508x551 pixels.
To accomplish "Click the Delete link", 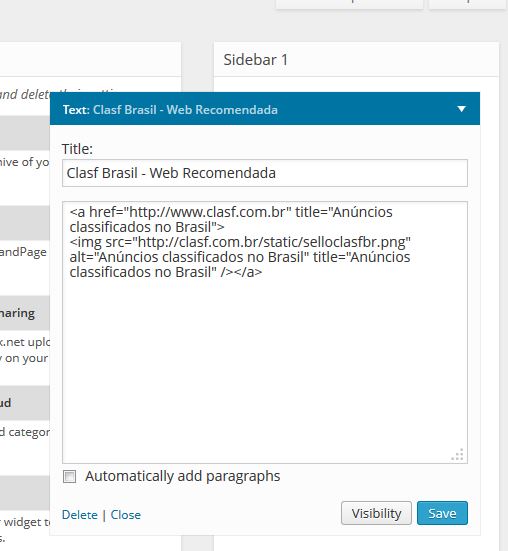I will tap(80, 515).
